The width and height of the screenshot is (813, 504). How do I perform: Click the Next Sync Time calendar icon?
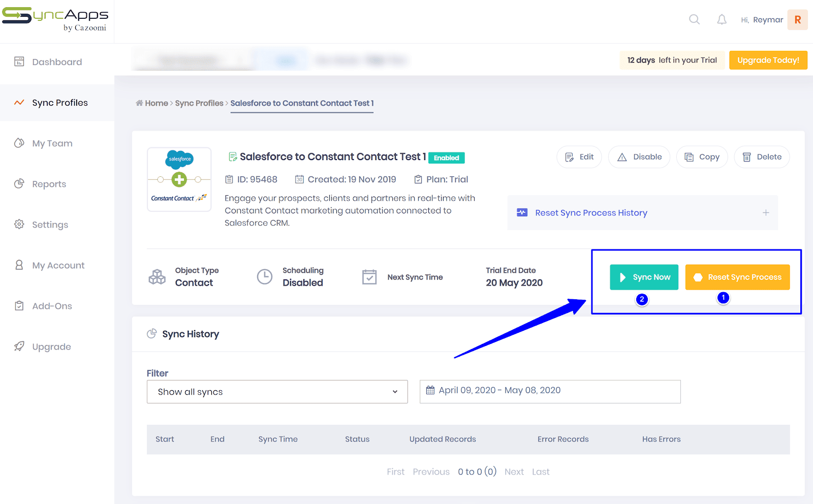369,277
